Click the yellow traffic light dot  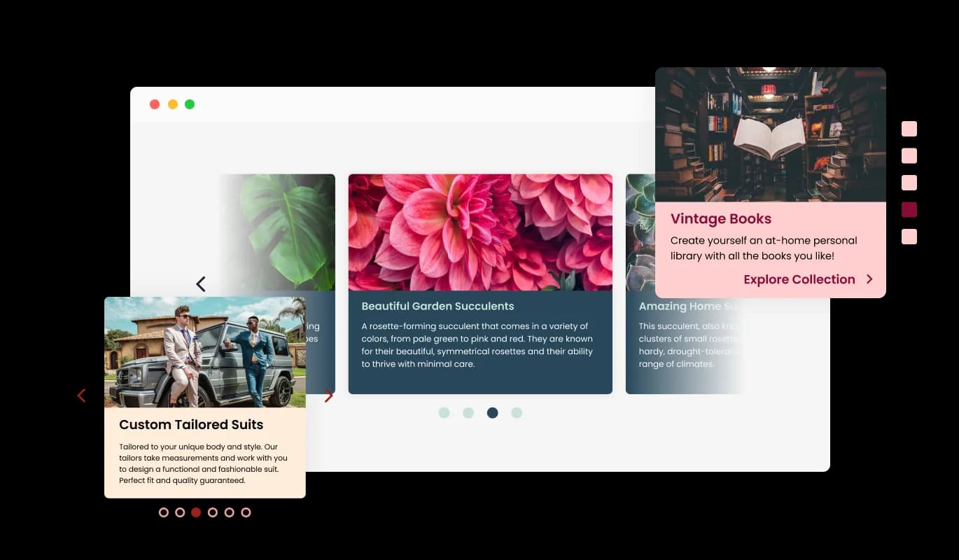tap(172, 104)
